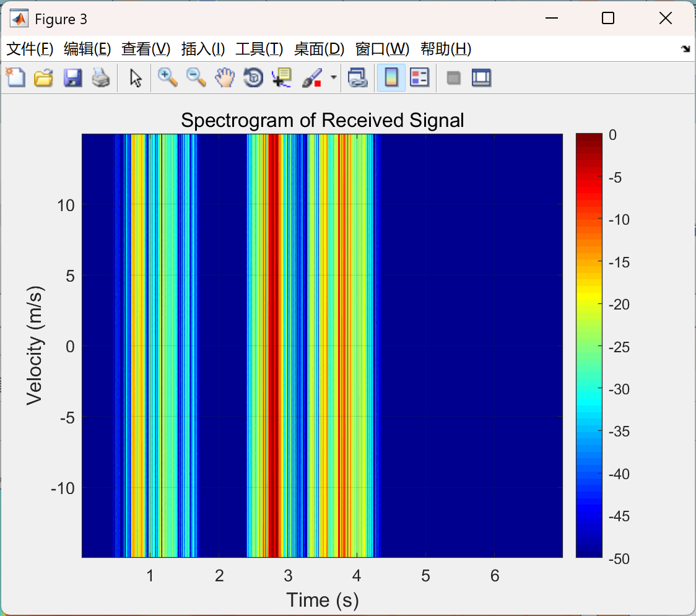
Task: Open the 编辑(E) menu
Action: (87, 49)
